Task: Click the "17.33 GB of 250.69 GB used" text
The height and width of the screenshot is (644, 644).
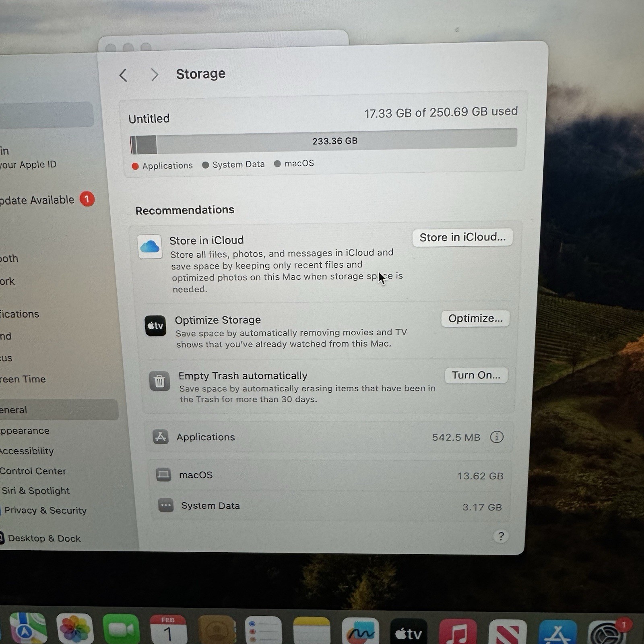Action: coord(441,112)
